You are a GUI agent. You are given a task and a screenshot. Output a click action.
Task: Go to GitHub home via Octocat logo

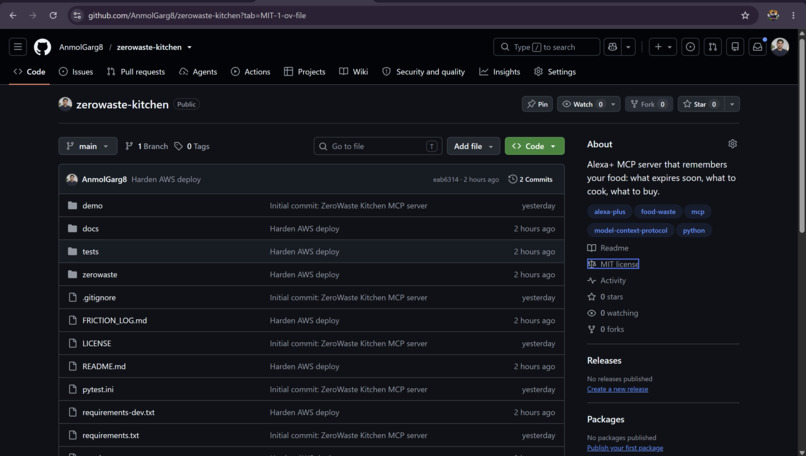pyautogui.click(x=42, y=47)
